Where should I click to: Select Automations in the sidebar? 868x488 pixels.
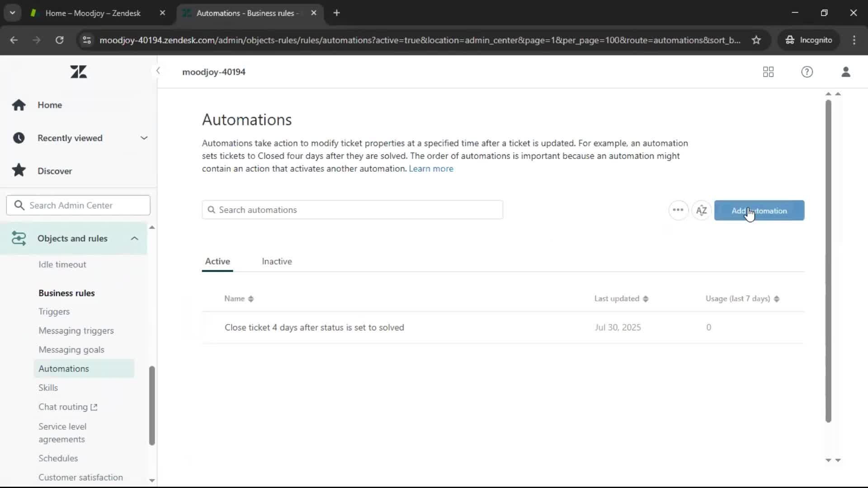tap(84, 368)
